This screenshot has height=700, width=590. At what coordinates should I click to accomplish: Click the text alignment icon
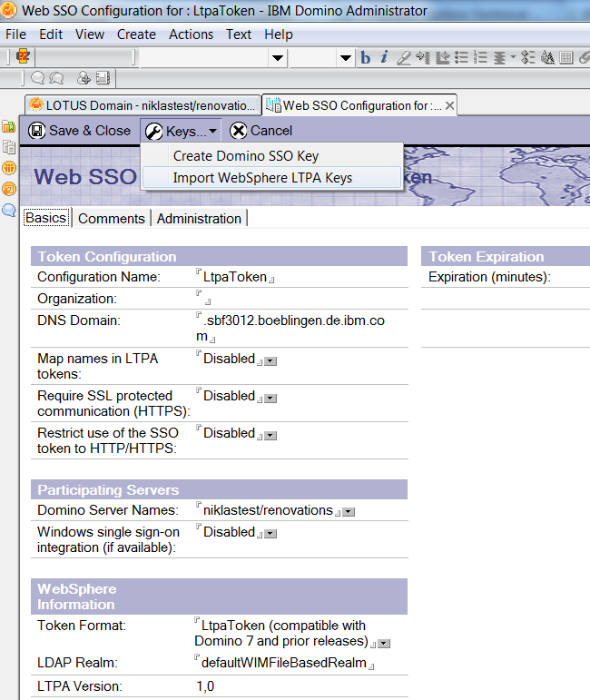click(500, 57)
